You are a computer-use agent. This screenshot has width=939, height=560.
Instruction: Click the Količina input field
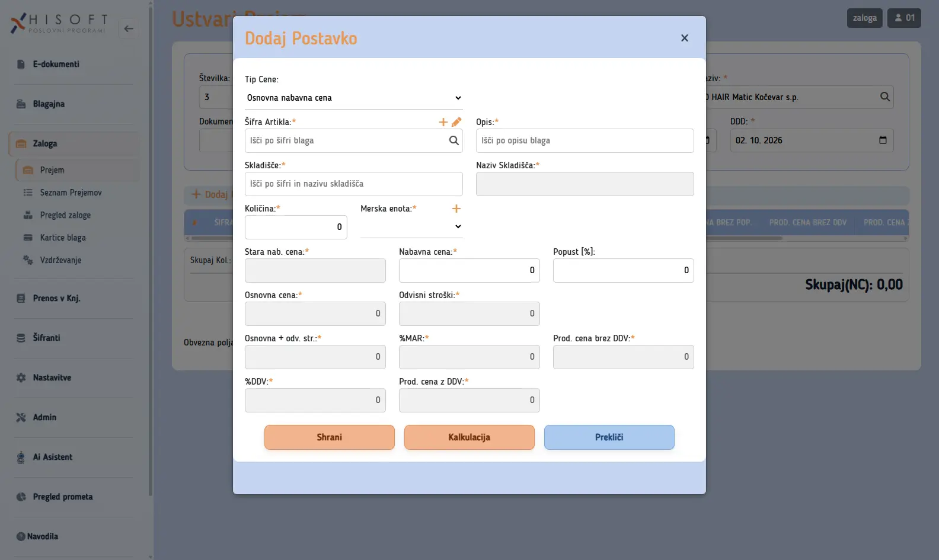pyautogui.click(x=296, y=227)
